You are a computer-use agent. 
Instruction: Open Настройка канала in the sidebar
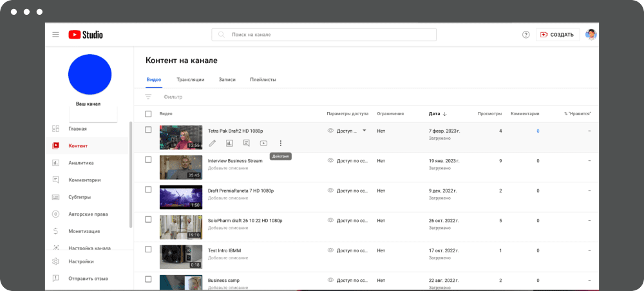pyautogui.click(x=90, y=248)
